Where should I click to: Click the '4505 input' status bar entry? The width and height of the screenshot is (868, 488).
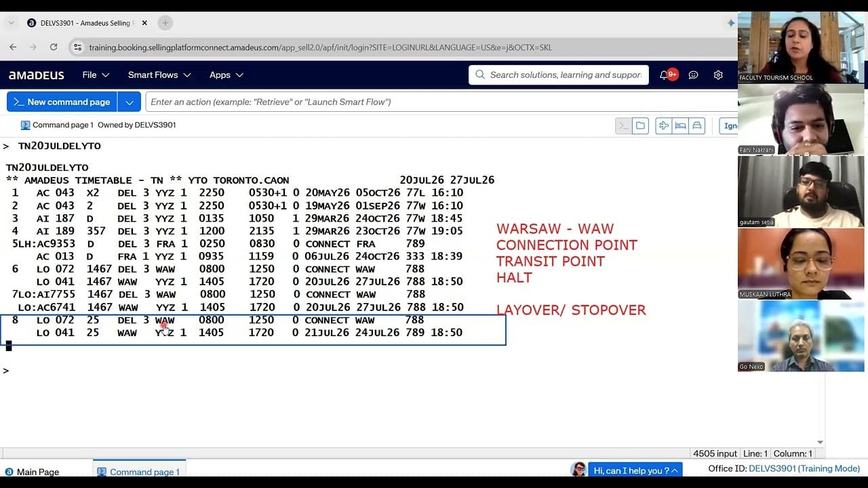(x=715, y=454)
